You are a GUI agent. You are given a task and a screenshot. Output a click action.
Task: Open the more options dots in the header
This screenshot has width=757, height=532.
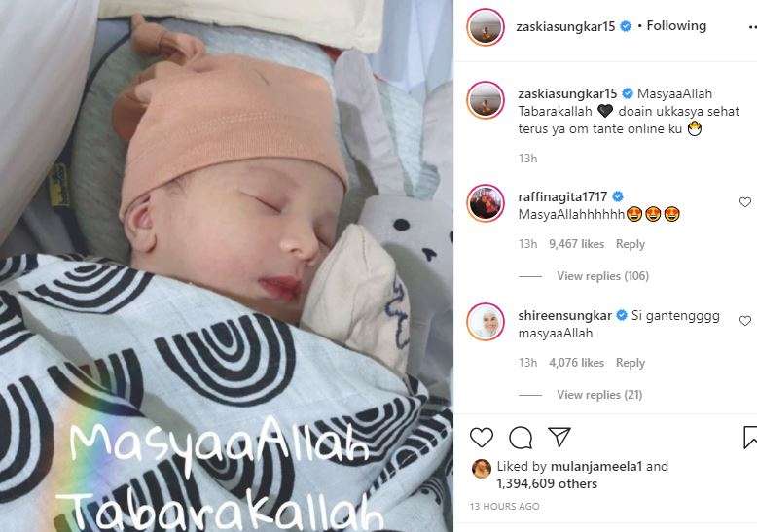pyautogui.click(x=750, y=27)
